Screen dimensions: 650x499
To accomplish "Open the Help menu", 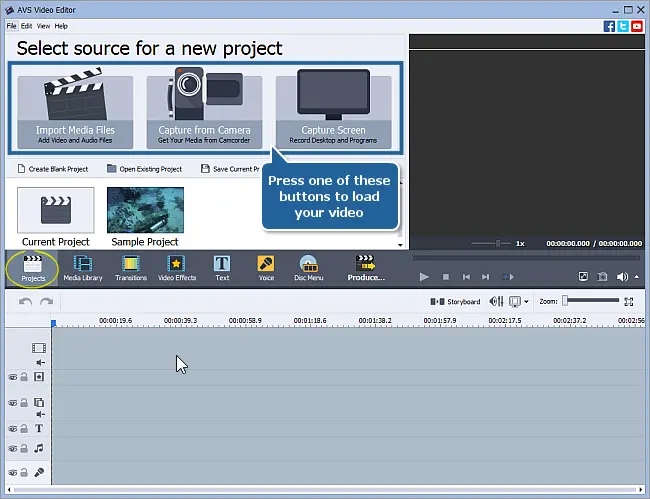I will pyautogui.click(x=61, y=26).
